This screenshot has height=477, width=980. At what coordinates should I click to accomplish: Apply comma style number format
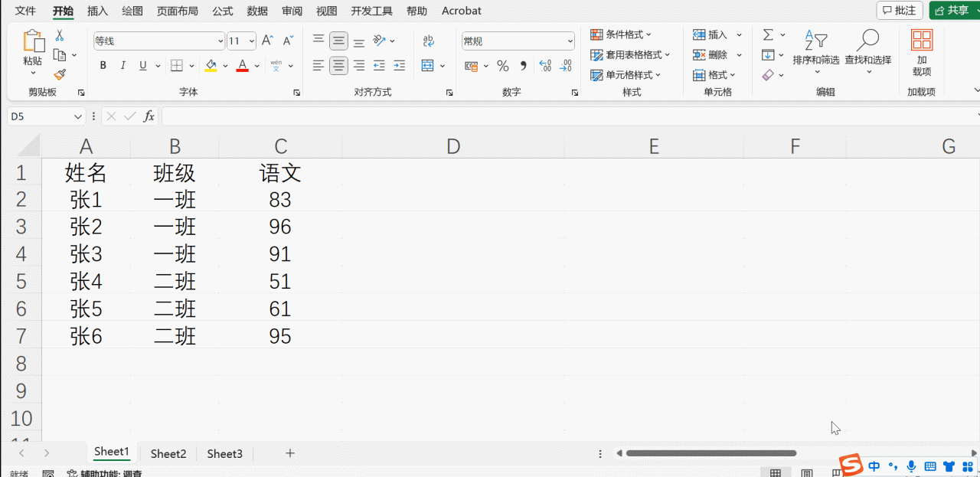pyautogui.click(x=524, y=67)
